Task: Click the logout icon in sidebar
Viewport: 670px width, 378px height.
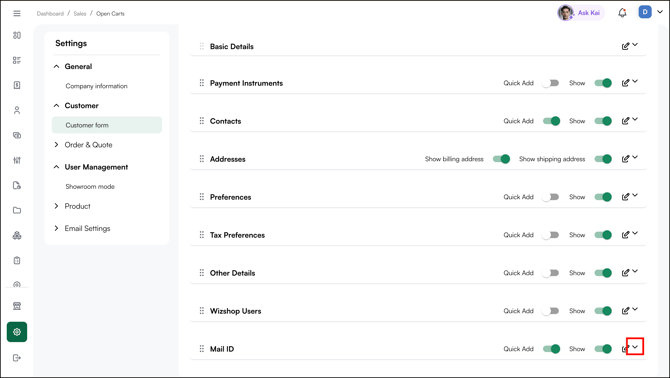Action: pyautogui.click(x=17, y=358)
